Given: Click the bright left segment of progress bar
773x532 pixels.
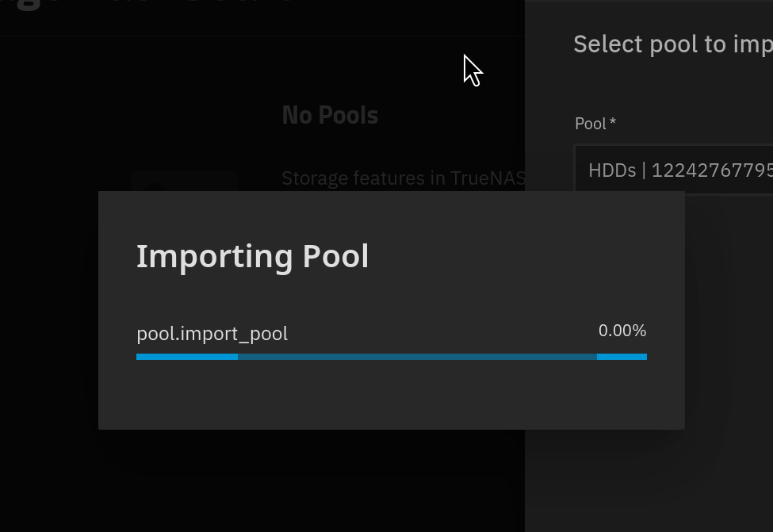Looking at the screenshot, I should click(x=187, y=357).
